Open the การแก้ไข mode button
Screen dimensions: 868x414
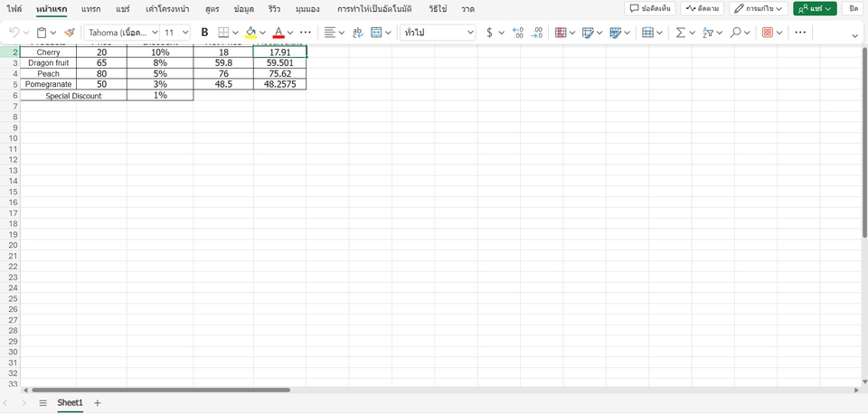[x=759, y=8]
